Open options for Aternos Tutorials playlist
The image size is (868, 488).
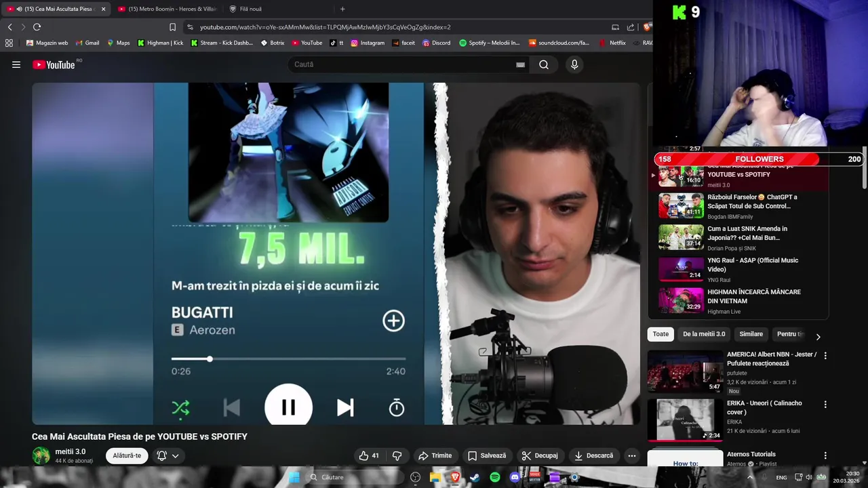825,455
